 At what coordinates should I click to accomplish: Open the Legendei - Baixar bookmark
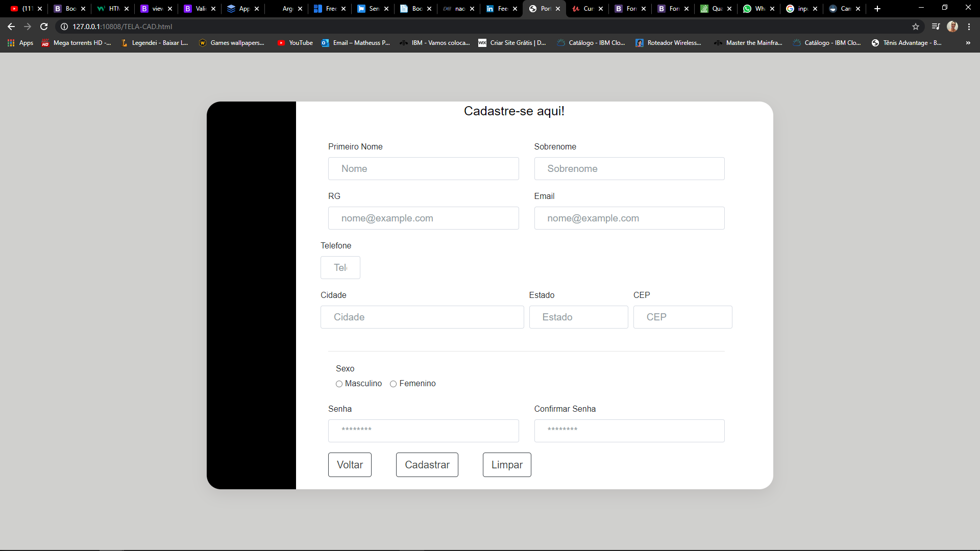(x=154, y=43)
